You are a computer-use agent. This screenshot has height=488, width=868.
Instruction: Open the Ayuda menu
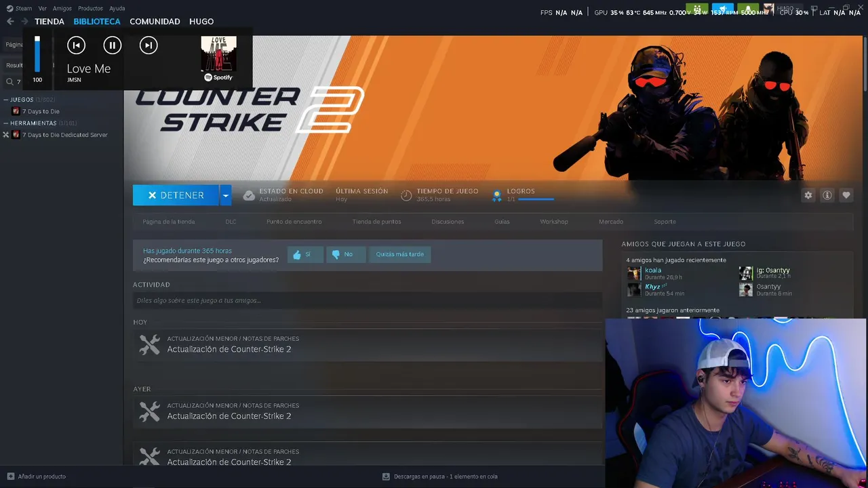pyautogui.click(x=117, y=8)
